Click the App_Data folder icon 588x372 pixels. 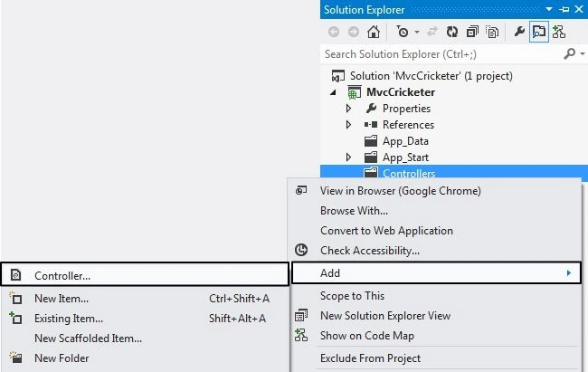point(371,141)
